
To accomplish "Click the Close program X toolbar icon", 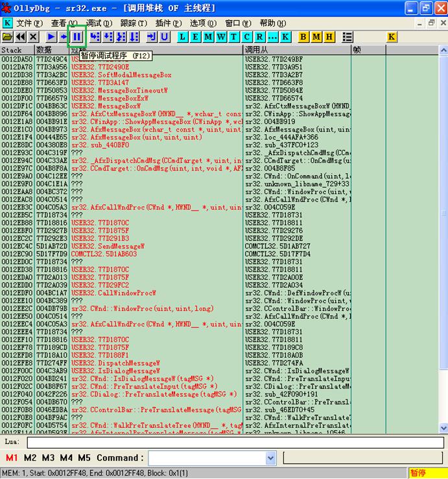I will point(33,37).
